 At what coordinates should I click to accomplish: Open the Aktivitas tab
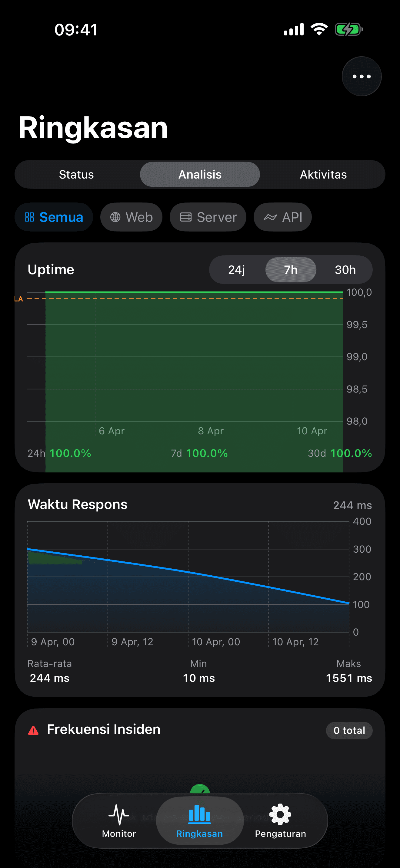click(323, 175)
